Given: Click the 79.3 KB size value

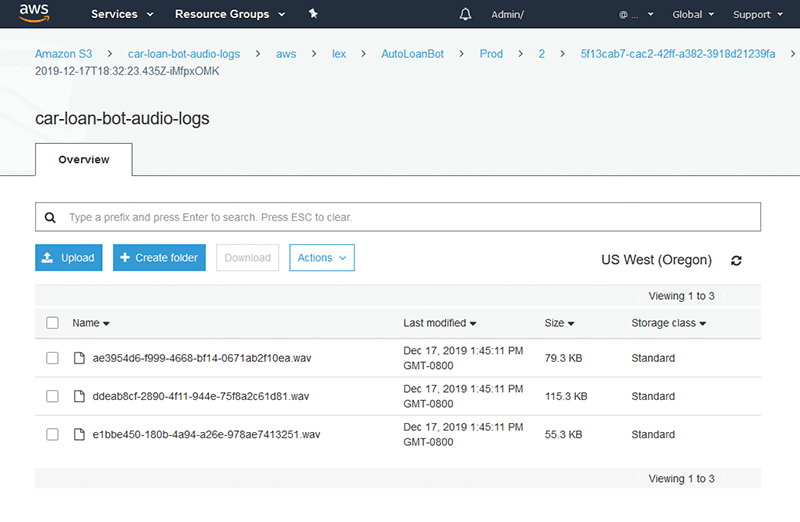Looking at the screenshot, I should 563,358.
